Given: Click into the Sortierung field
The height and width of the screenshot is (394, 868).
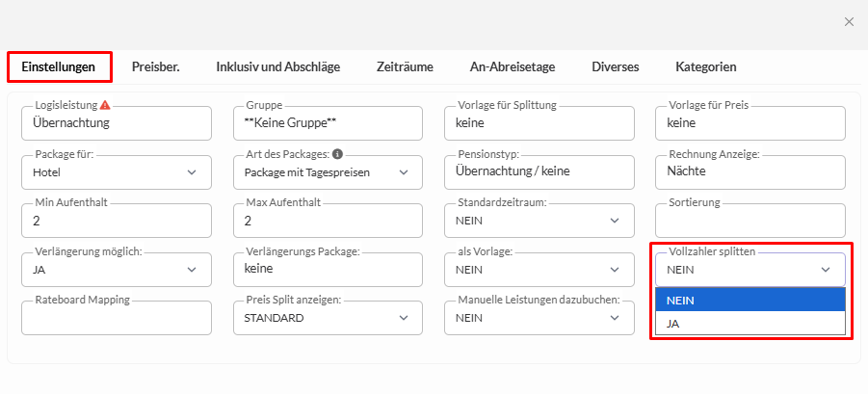Looking at the screenshot, I should [750, 222].
